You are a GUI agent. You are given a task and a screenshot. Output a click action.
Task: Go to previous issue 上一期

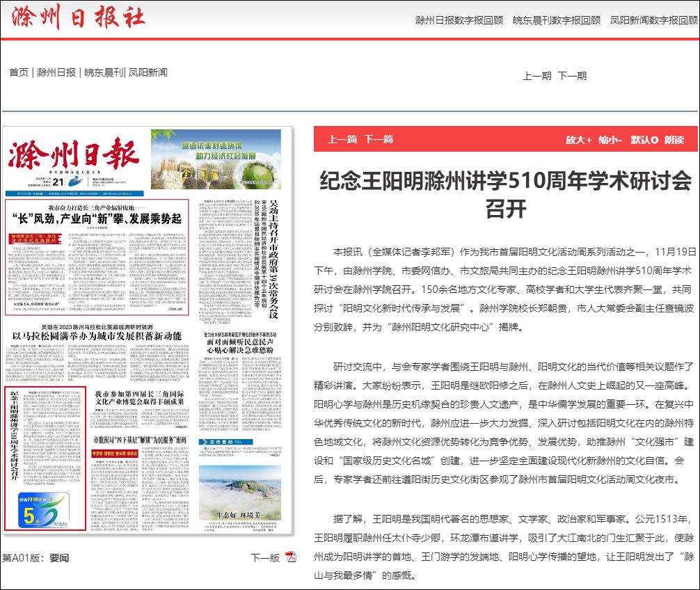[x=537, y=76]
